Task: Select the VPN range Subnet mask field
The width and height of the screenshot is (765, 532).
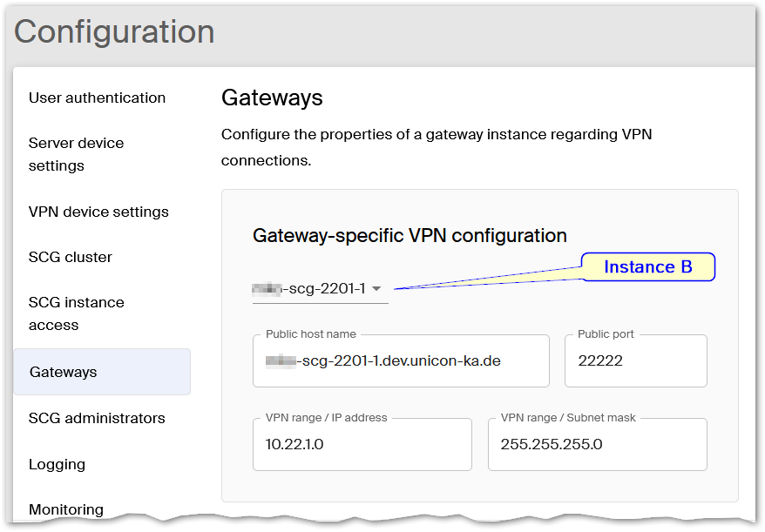Action: click(x=597, y=444)
